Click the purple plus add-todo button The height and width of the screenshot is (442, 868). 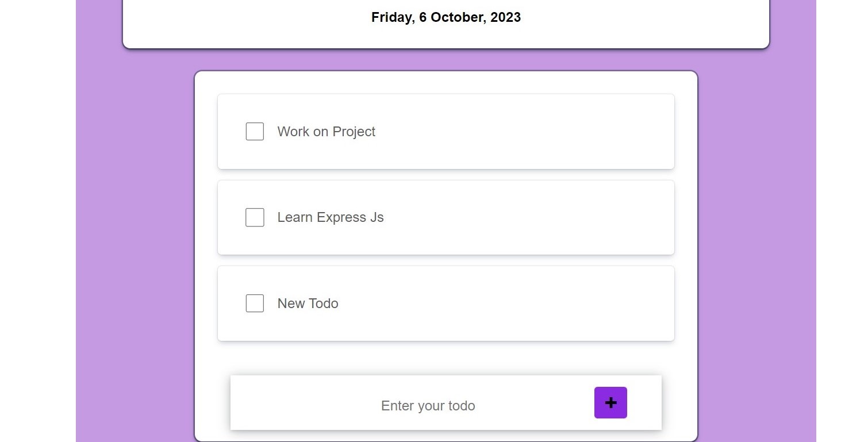point(610,403)
